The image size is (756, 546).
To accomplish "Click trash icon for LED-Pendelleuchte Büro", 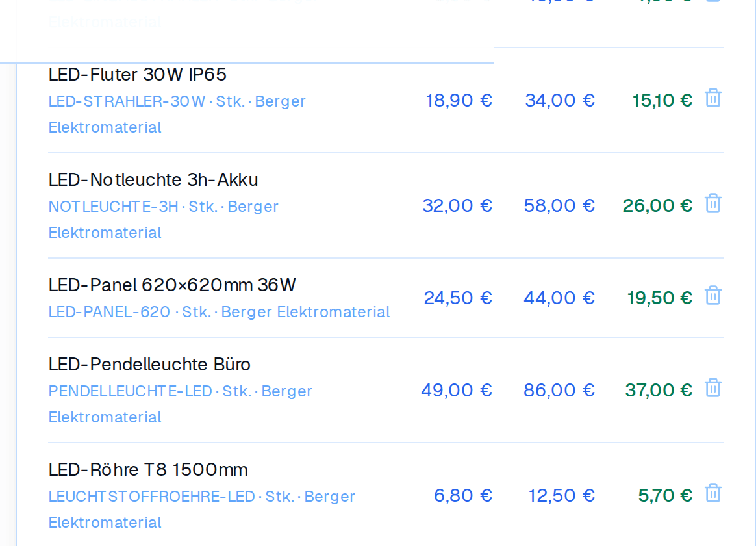I will click(x=713, y=388).
